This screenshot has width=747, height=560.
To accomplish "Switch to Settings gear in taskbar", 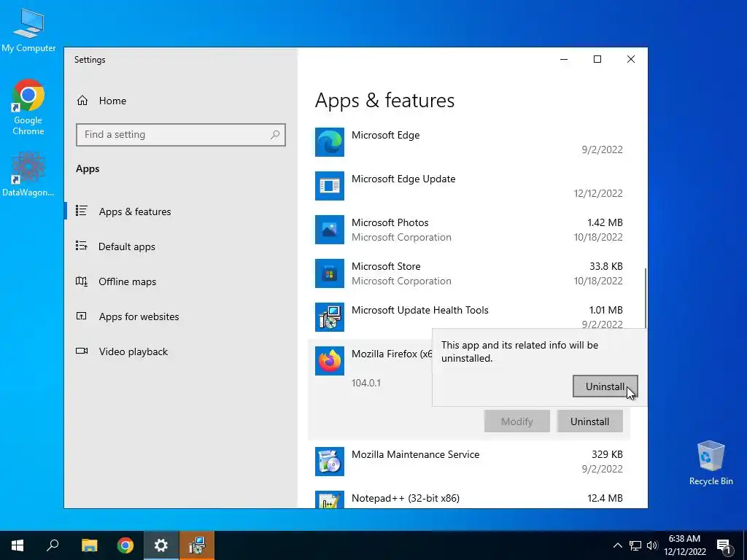I will (x=160, y=545).
